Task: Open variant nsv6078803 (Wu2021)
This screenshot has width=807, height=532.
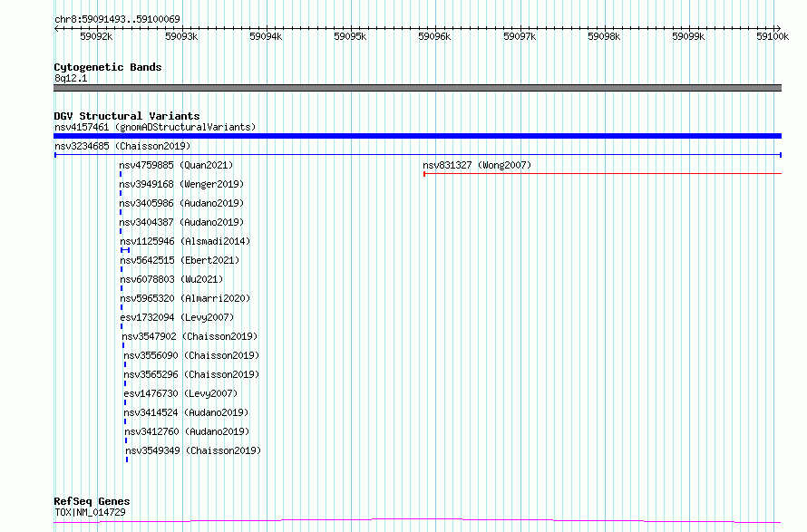Action: click(x=171, y=279)
